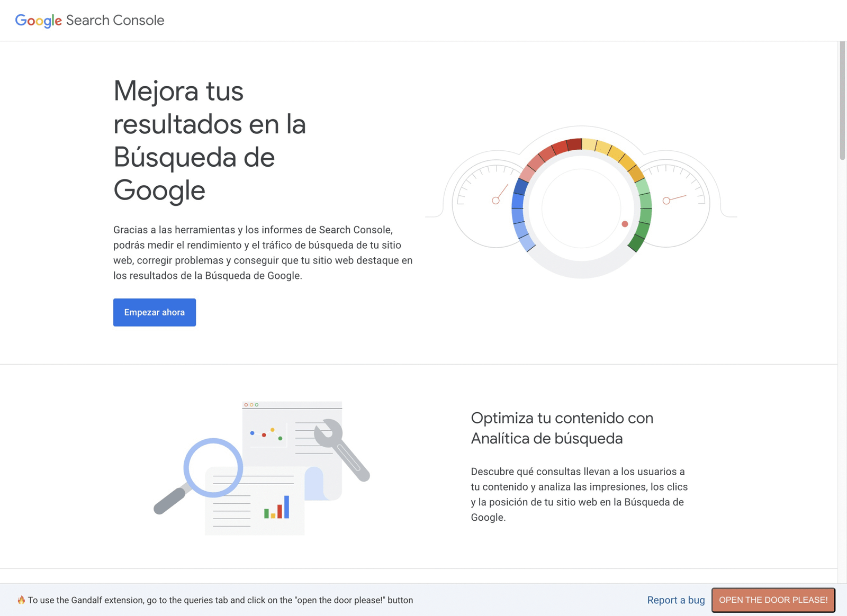Click the heading Mejora tus resultados

[x=210, y=140]
